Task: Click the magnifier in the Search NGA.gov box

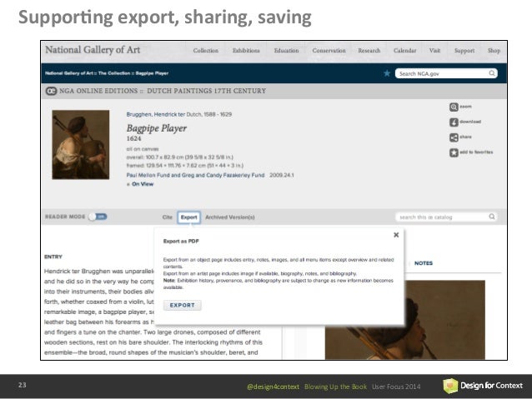Action: point(492,73)
